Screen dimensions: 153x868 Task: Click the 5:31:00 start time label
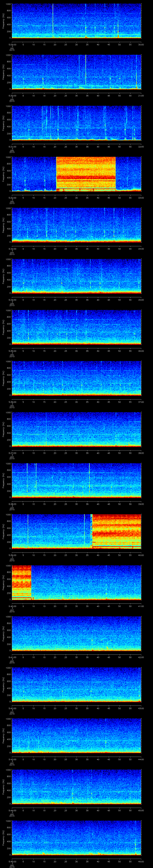(x=12, y=147)
